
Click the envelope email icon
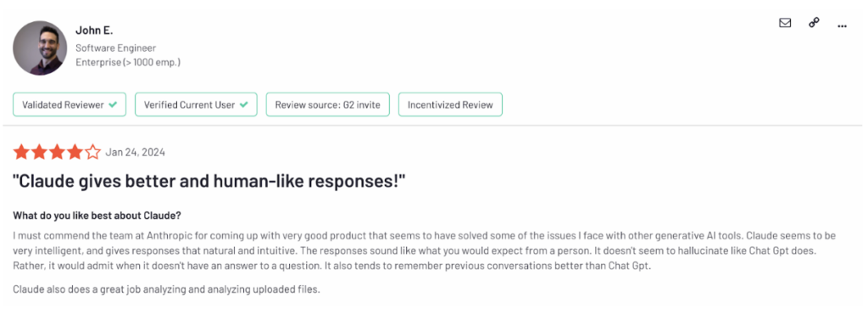pyautogui.click(x=784, y=23)
